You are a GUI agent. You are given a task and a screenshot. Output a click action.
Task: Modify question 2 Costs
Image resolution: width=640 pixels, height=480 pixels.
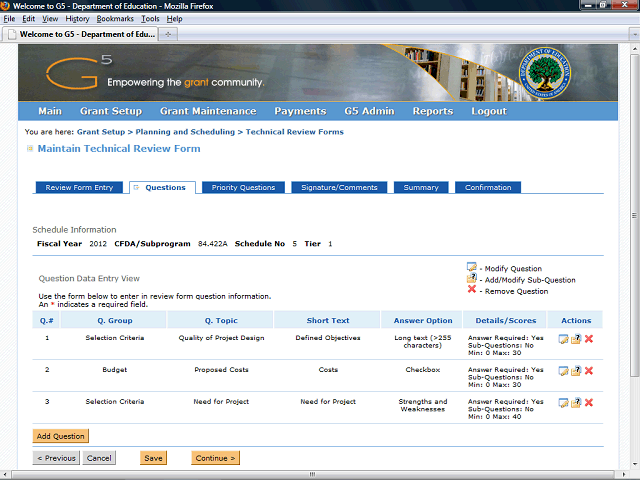(563, 371)
